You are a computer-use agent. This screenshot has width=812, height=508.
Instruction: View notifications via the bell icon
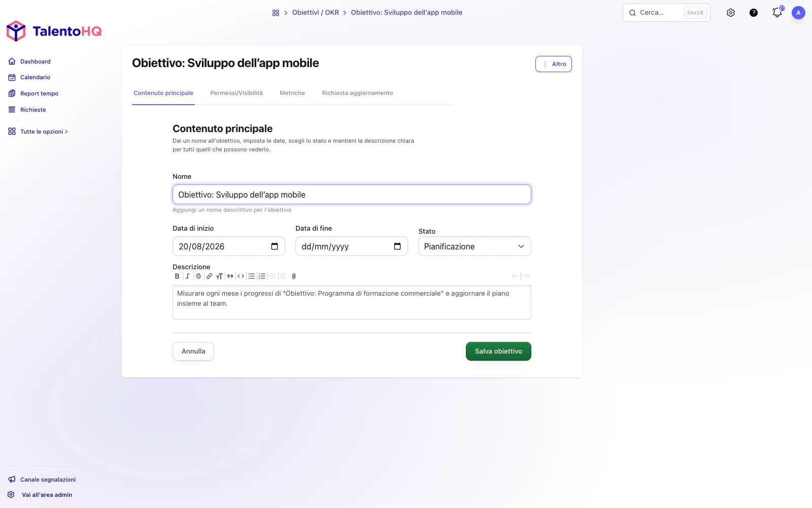coord(777,12)
